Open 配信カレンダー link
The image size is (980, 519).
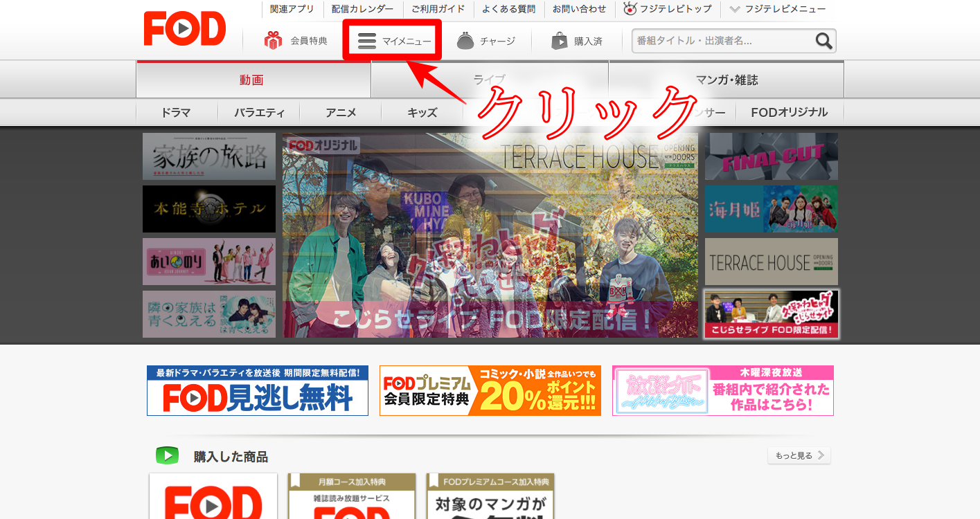click(x=362, y=9)
